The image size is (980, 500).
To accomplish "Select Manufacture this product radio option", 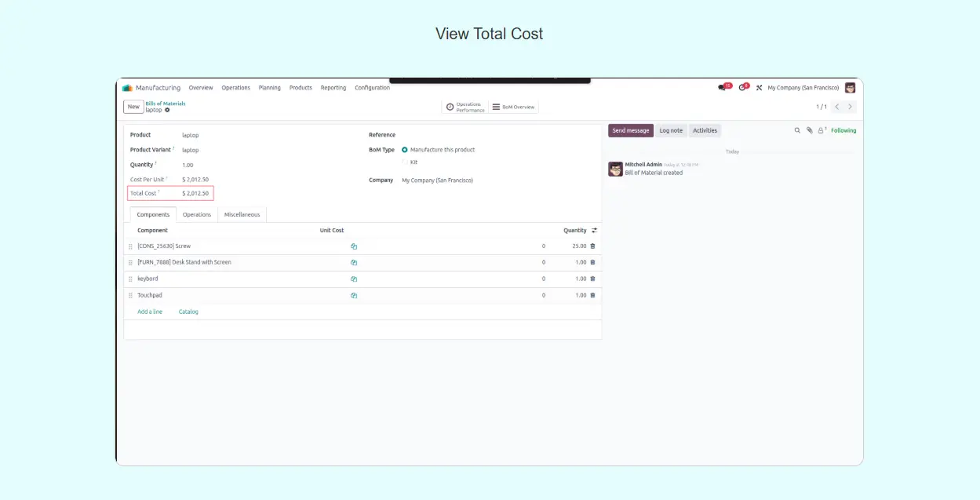I will (x=405, y=150).
